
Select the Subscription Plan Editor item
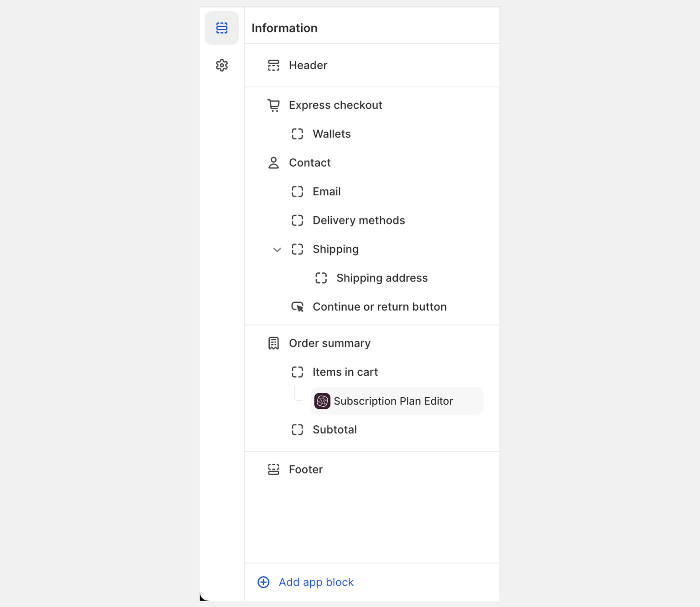pyautogui.click(x=397, y=401)
